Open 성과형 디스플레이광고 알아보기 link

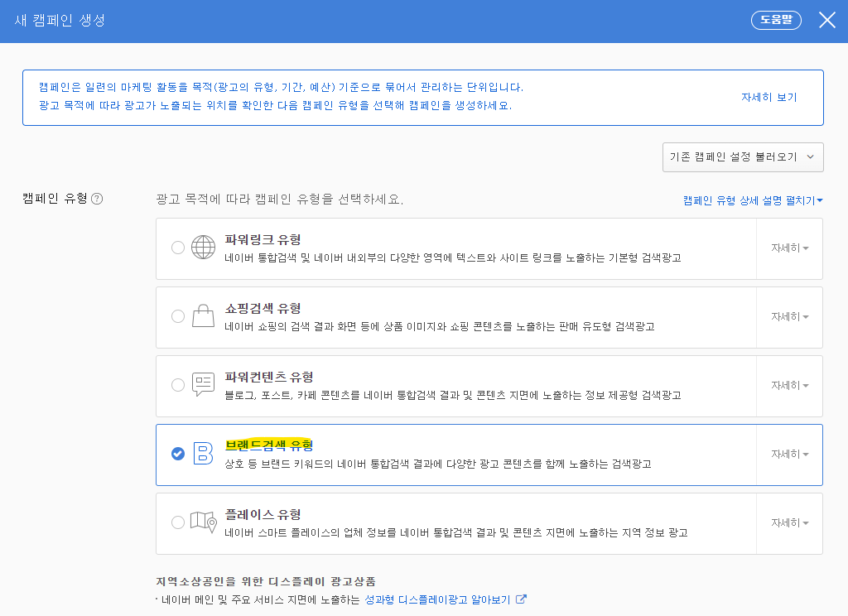437,599
